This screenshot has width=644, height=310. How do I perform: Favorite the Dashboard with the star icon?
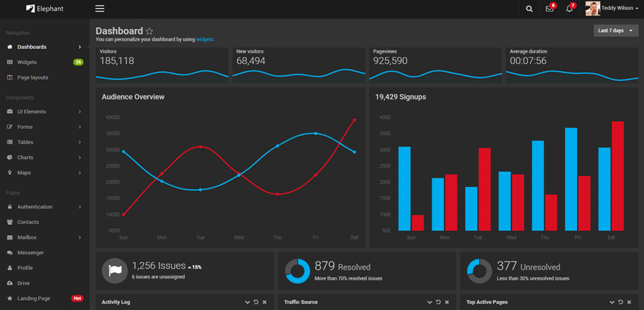coord(150,31)
